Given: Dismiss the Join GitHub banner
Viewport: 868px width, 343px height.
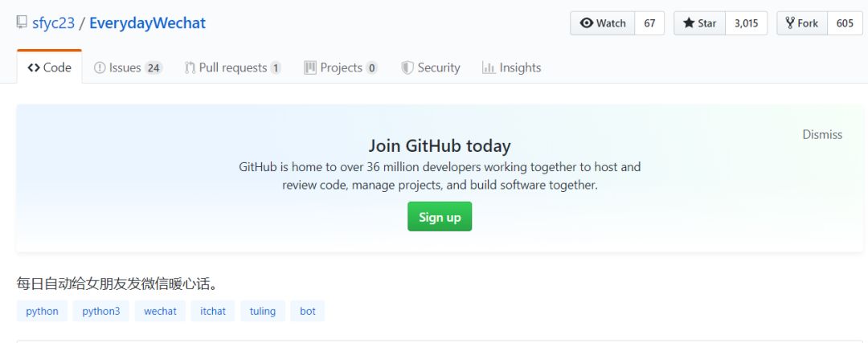Looking at the screenshot, I should 822,134.
